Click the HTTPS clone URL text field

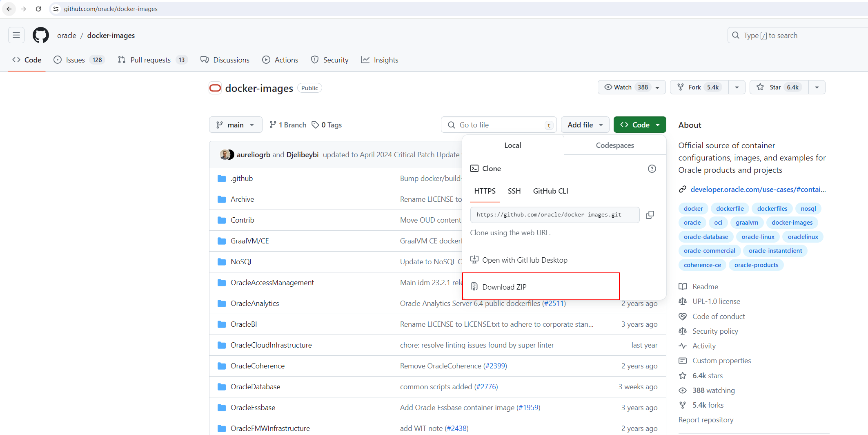pos(555,215)
